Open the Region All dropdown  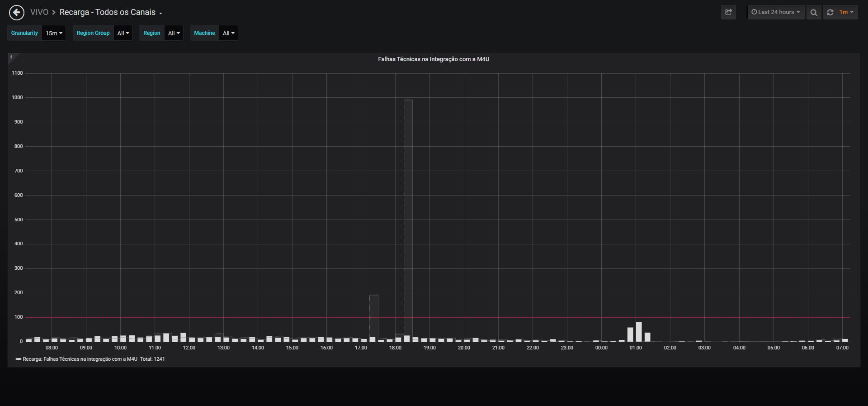174,33
